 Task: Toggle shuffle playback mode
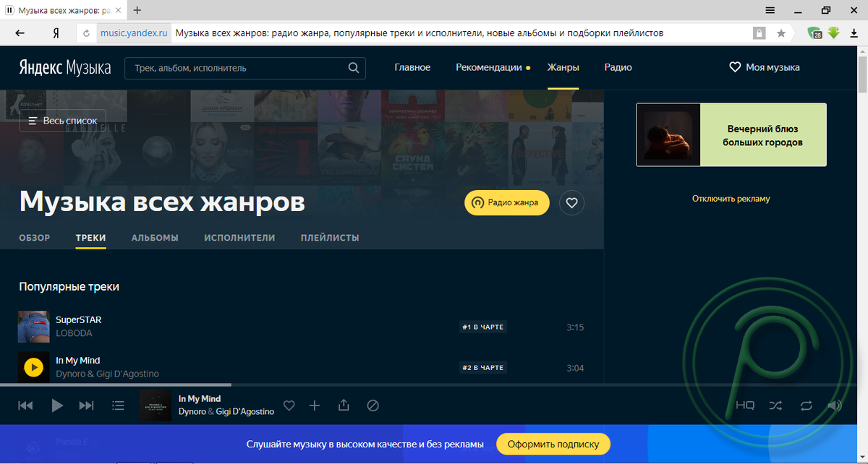(775, 406)
